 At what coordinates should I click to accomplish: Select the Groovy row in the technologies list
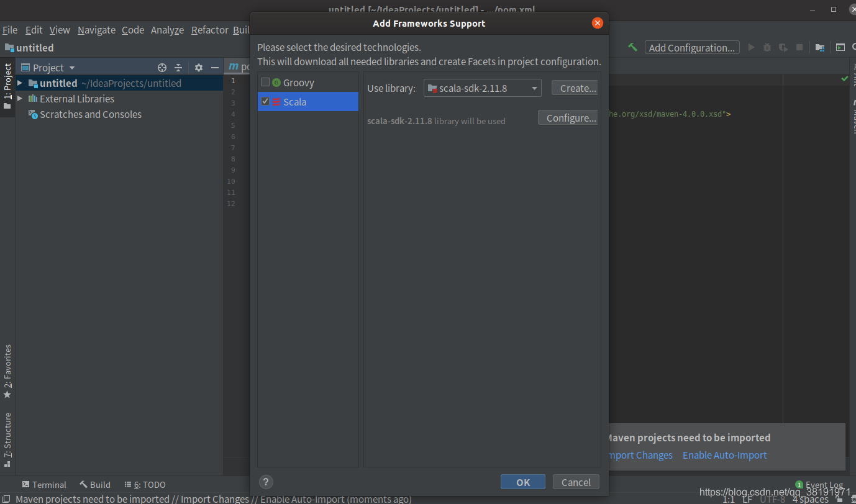308,83
